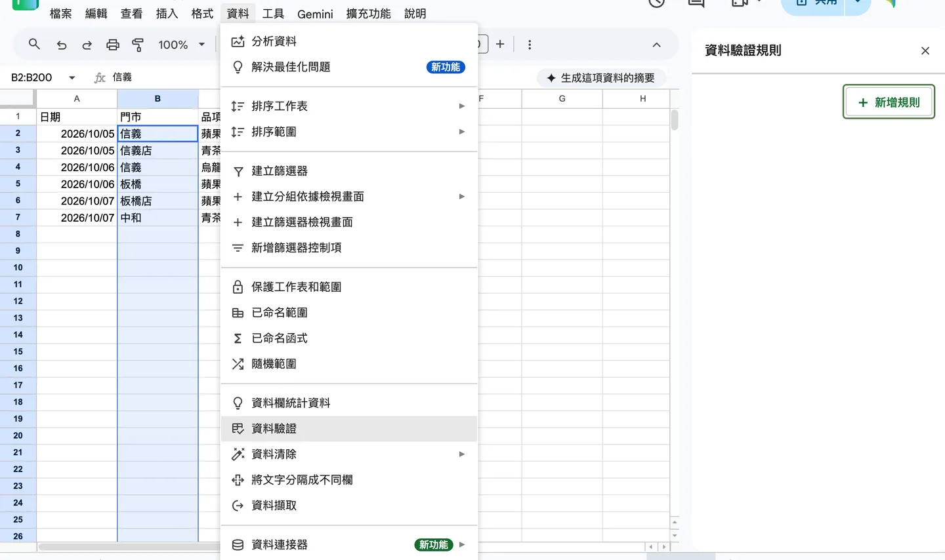Click the shuffle icon beside 隨機範圍
945x560 pixels.
pos(238,364)
